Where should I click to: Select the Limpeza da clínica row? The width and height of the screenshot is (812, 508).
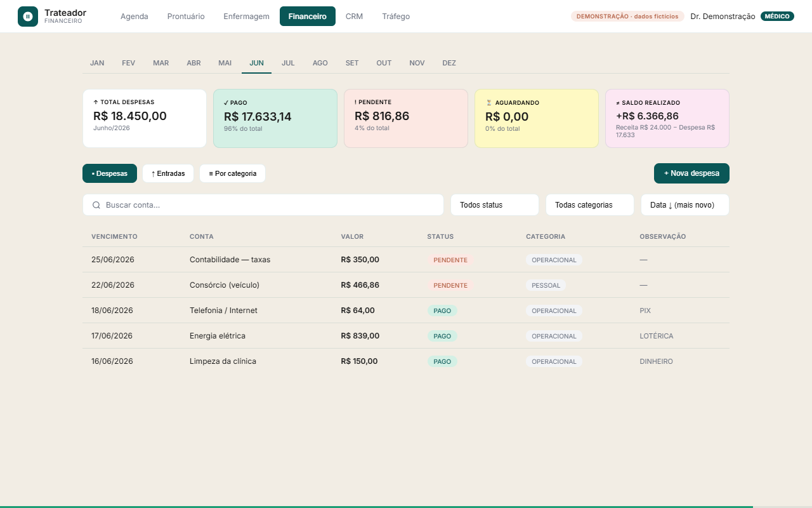click(x=406, y=361)
